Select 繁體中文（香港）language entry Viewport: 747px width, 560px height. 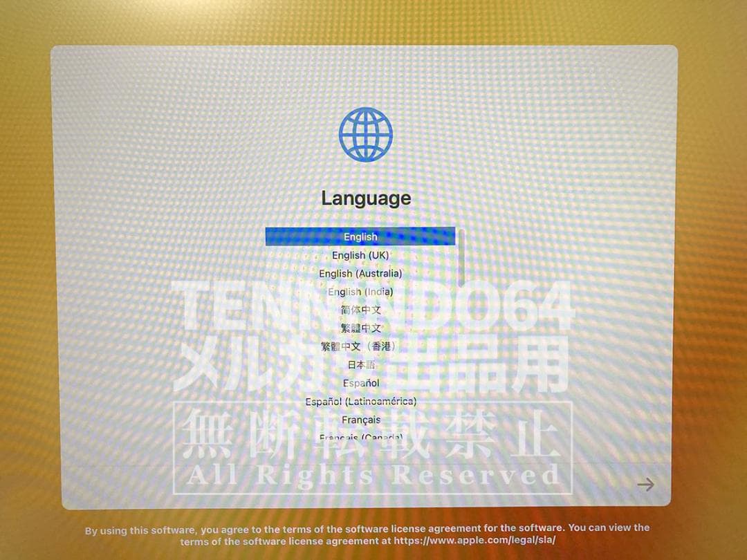coord(360,346)
